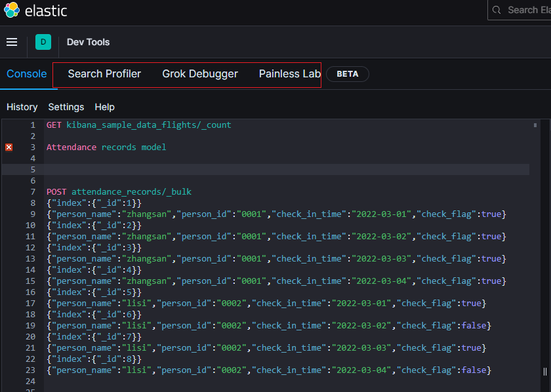Click the POST attendance_records/_bulk line

[119, 192]
